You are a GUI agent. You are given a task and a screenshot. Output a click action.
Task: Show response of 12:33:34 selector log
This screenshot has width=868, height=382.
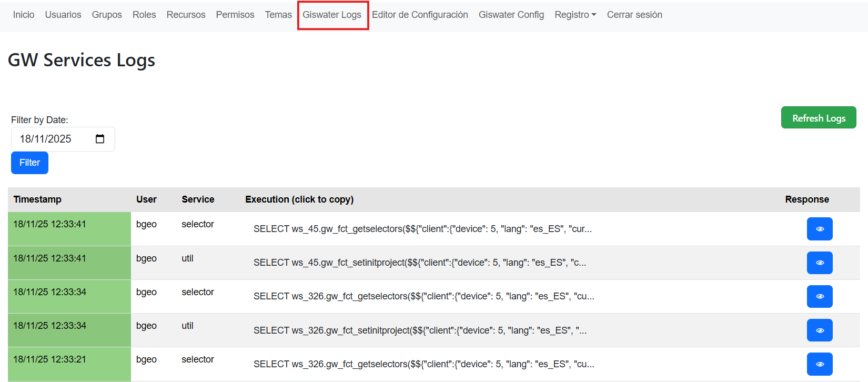819,296
